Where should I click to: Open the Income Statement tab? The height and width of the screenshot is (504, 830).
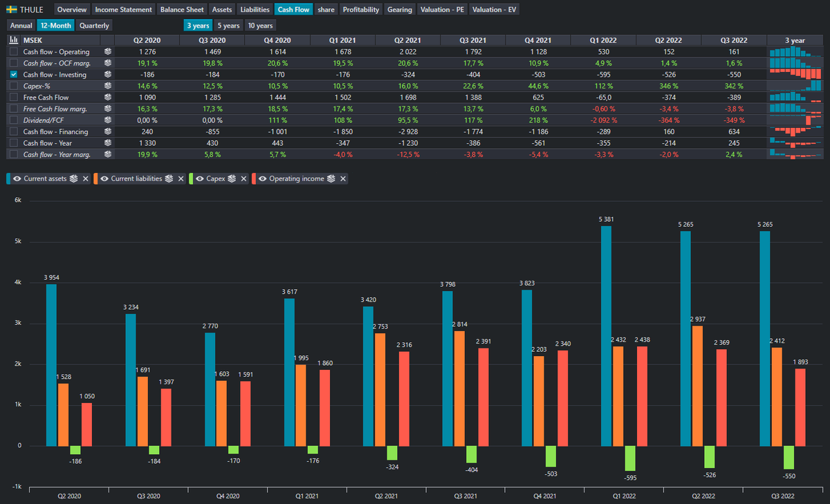(123, 10)
